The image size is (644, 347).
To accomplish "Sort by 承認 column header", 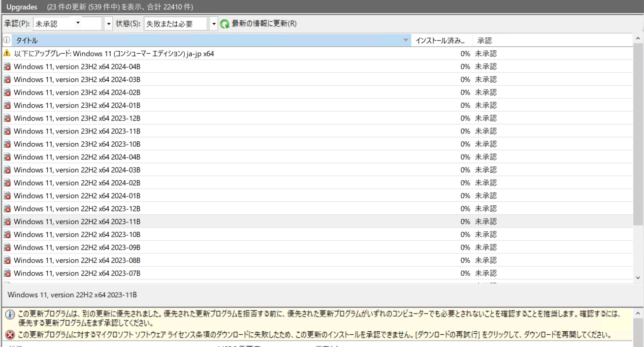I will [x=552, y=40].
